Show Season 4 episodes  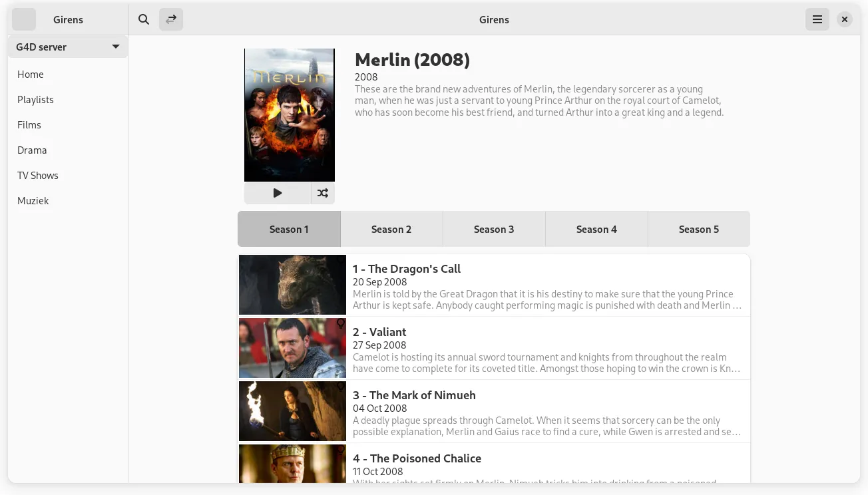(596, 229)
